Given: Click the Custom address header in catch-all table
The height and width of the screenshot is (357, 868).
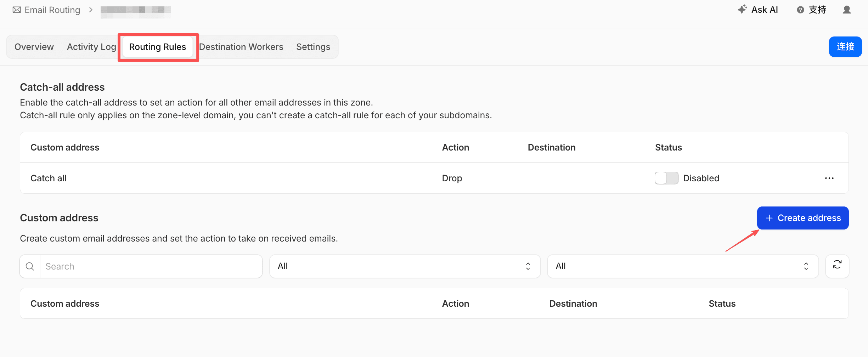Looking at the screenshot, I should coord(65,147).
